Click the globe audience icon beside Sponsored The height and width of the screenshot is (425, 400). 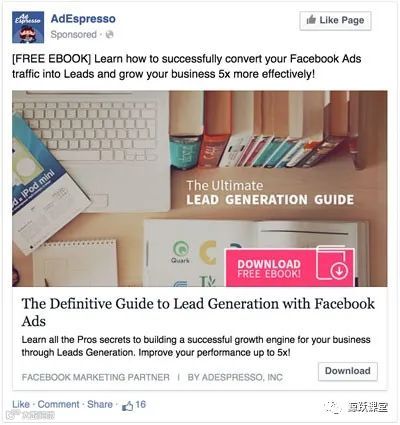point(109,34)
